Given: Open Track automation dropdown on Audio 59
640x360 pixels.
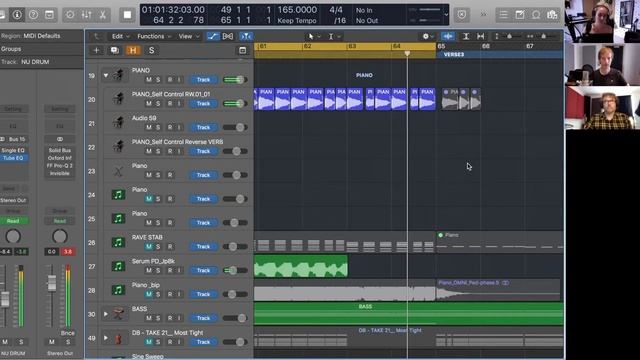Looking at the screenshot, I should pos(203,127).
